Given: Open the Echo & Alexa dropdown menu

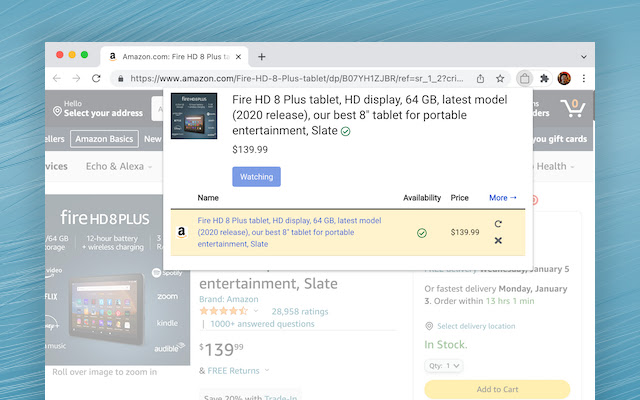Looking at the screenshot, I should pyautogui.click(x=119, y=167).
